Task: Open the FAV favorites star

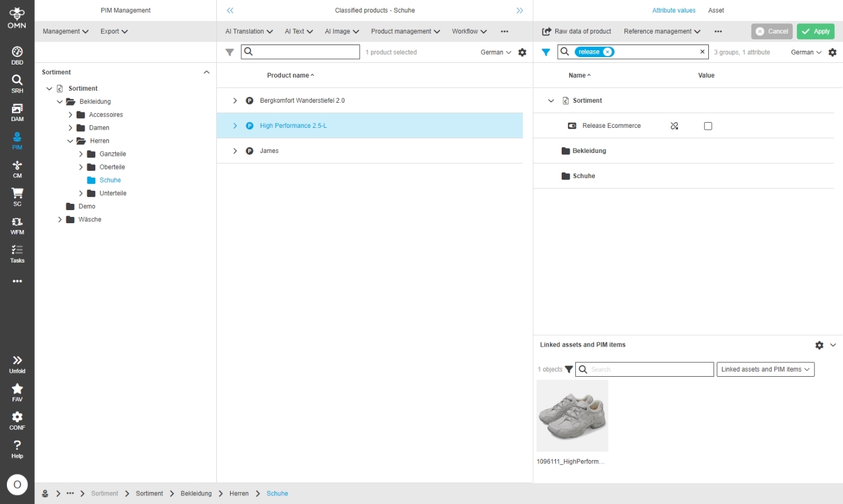Action: click(x=17, y=392)
